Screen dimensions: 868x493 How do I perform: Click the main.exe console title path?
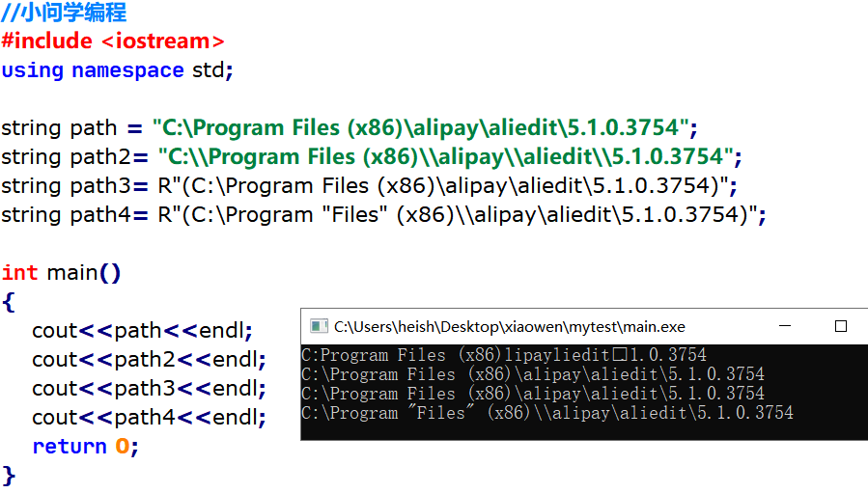tap(509, 327)
